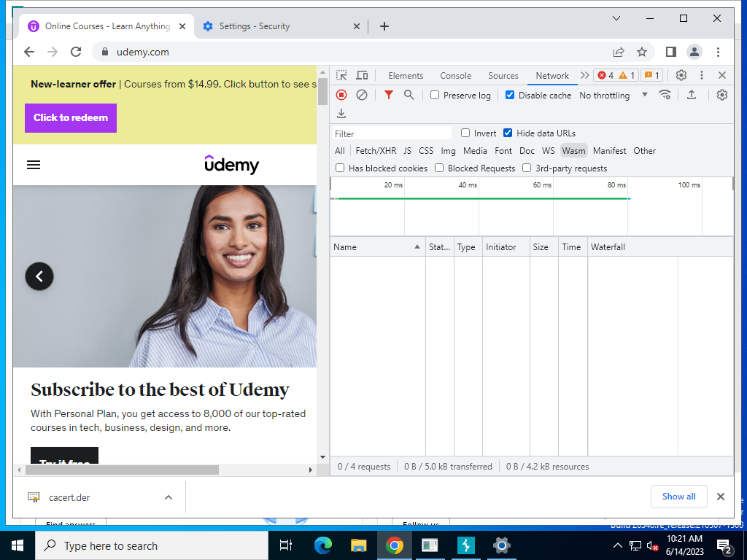
Task: Filter requests by JS type
Action: pyautogui.click(x=407, y=150)
